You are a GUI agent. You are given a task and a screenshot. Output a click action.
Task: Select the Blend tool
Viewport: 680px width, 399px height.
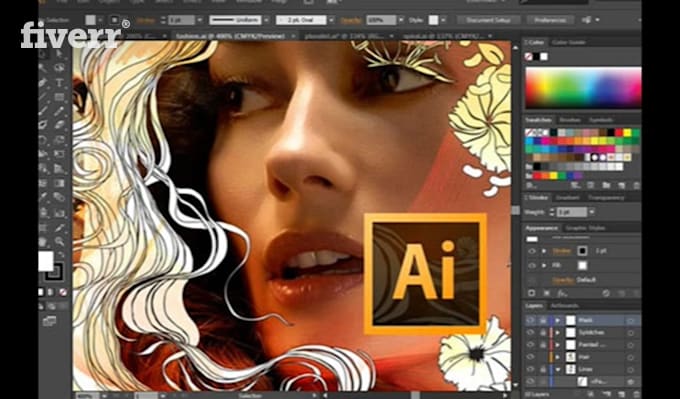[x=59, y=196]
